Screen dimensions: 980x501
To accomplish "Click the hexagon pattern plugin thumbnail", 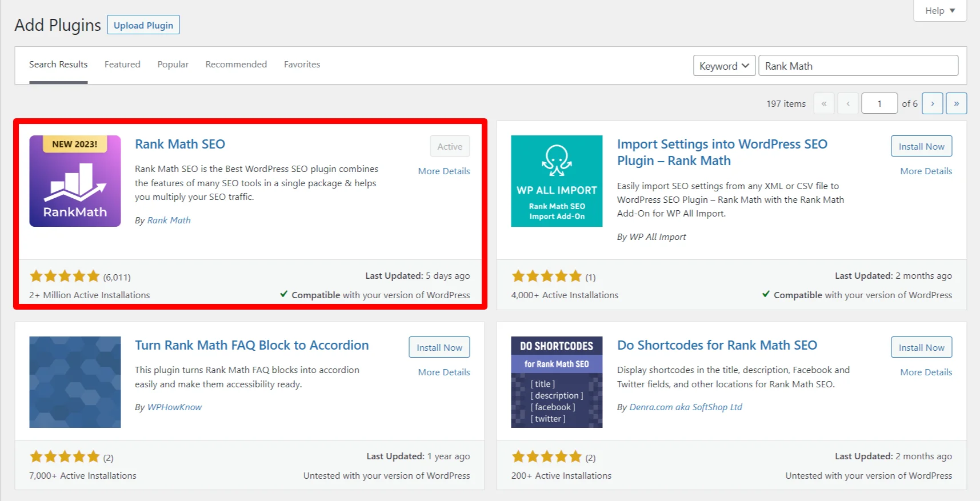I will coord(75,382).
